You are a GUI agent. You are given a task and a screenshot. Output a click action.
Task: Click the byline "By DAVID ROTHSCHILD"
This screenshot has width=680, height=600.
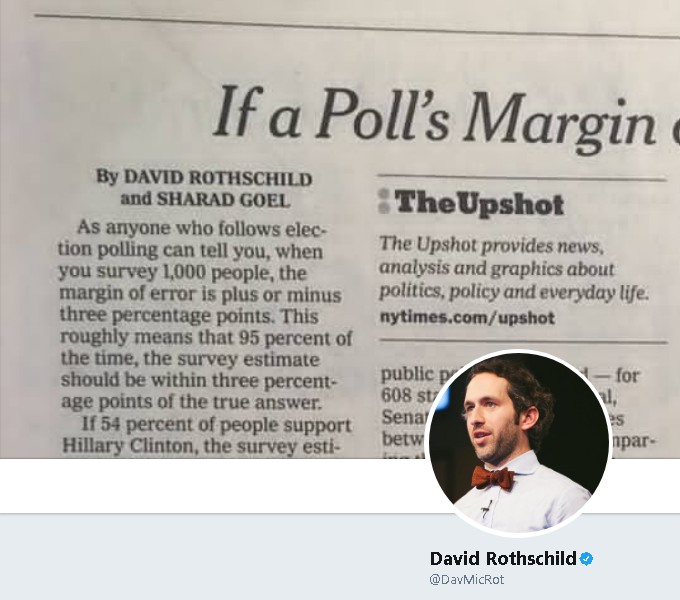204,178
